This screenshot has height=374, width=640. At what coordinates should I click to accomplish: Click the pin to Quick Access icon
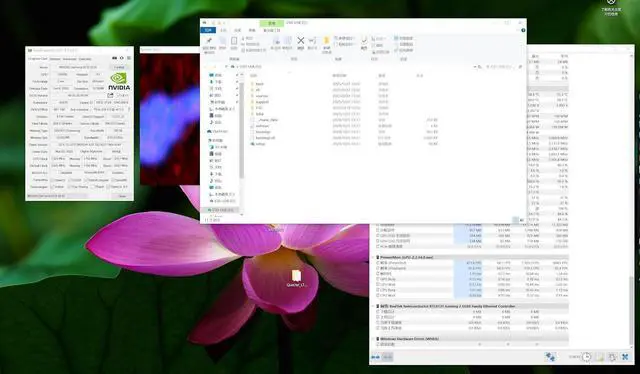[x=209, y=41]
